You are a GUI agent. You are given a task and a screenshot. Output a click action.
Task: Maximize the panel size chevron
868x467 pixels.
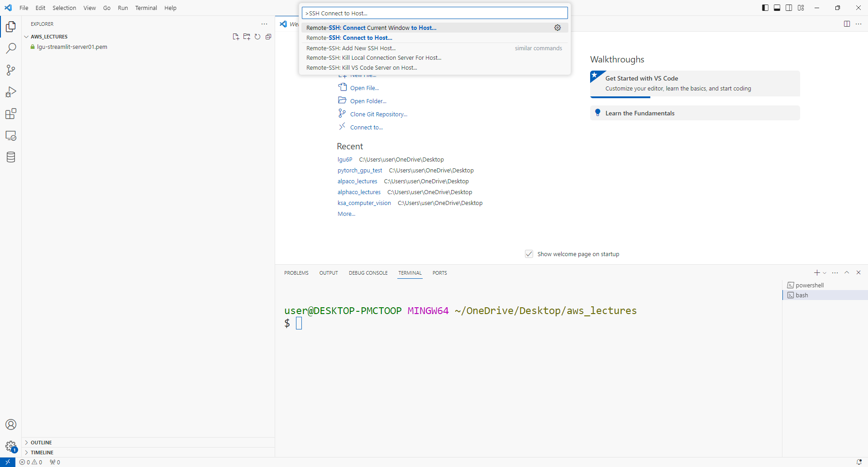point(847,273)
